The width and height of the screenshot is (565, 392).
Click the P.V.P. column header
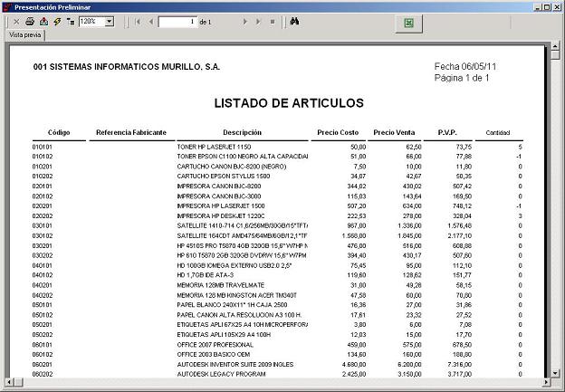tap(447, 132)
